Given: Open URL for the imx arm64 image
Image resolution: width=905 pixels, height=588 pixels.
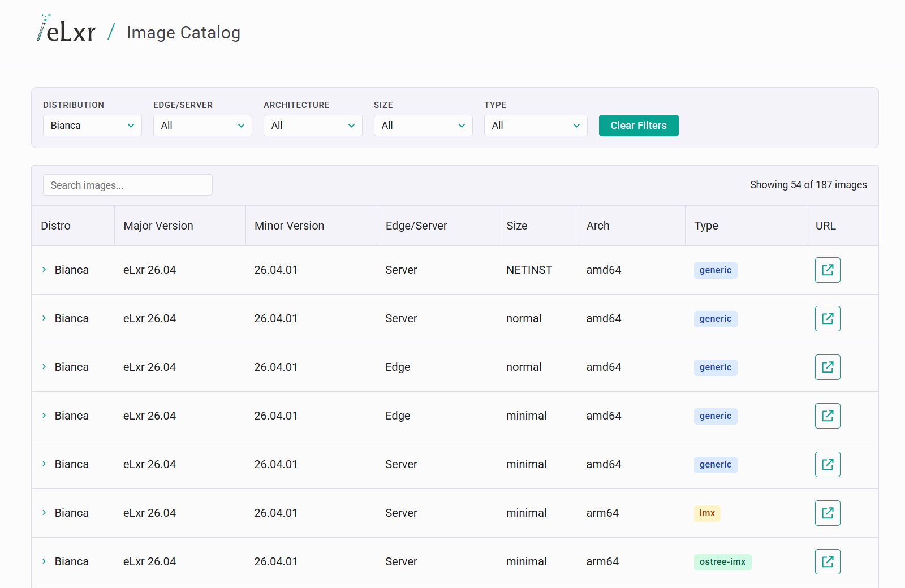Looking at the screenshot, I should 828,513.
